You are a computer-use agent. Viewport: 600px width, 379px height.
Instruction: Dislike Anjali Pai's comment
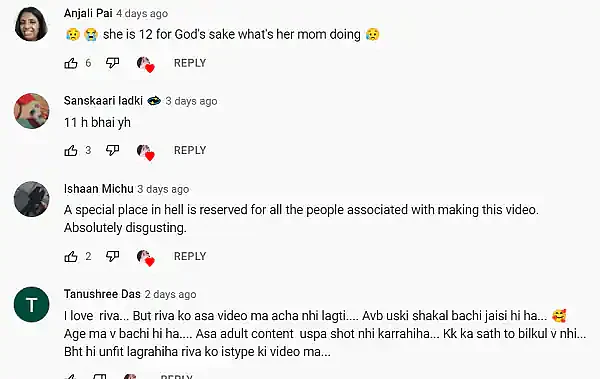(x=112, y=63)
